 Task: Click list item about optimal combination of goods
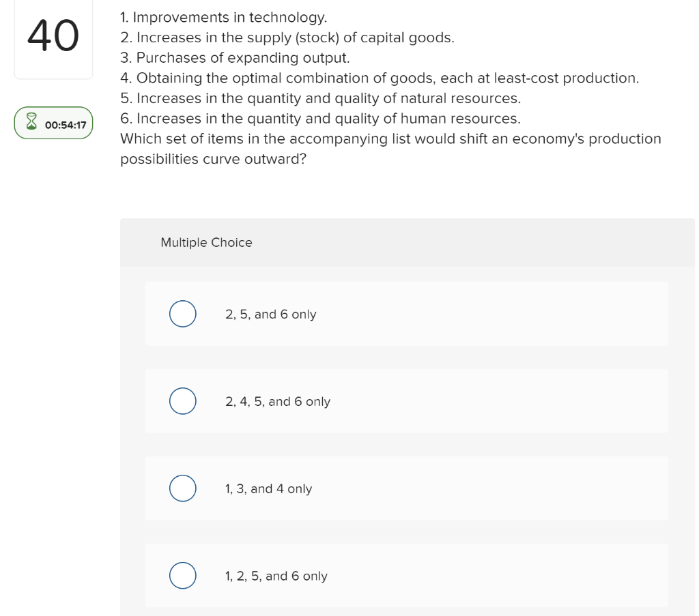tap(380, 78)
